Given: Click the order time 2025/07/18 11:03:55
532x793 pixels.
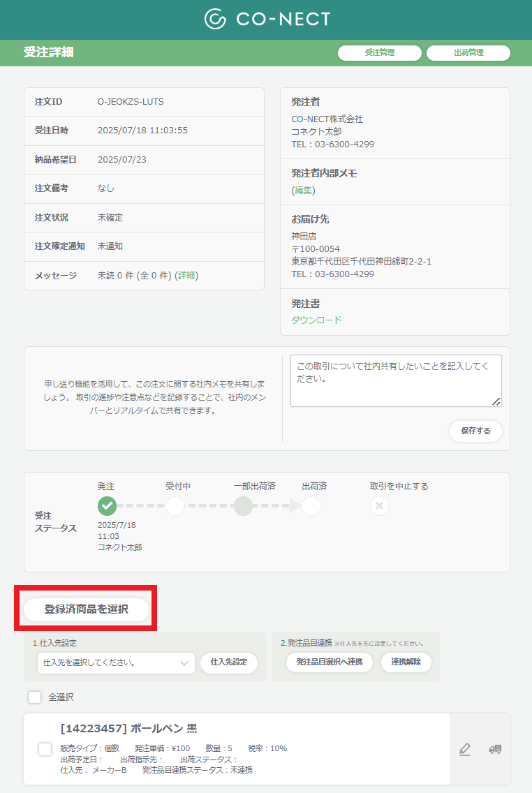Looking at the screenshot, I should pyautogui.click(x=142, y=131).
